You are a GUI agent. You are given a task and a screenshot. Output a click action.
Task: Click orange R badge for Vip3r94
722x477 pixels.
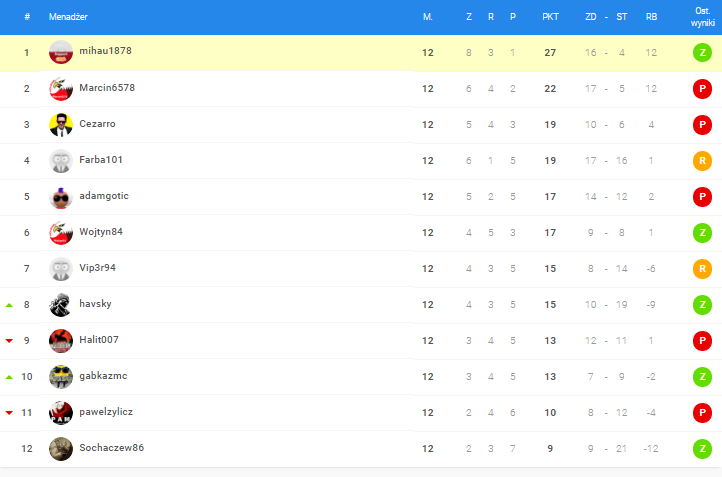click(x=702, y=268)
